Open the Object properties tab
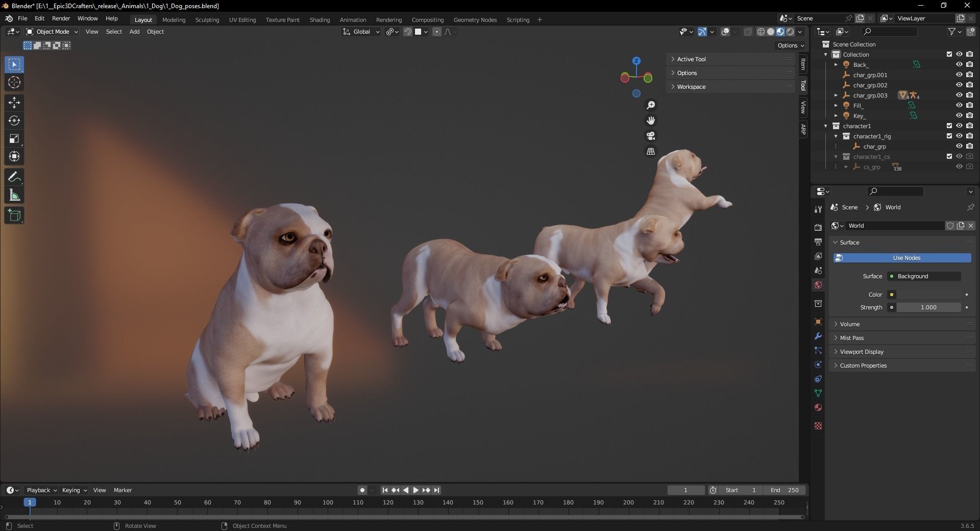The image size is (980, 531). coord(818,322)
